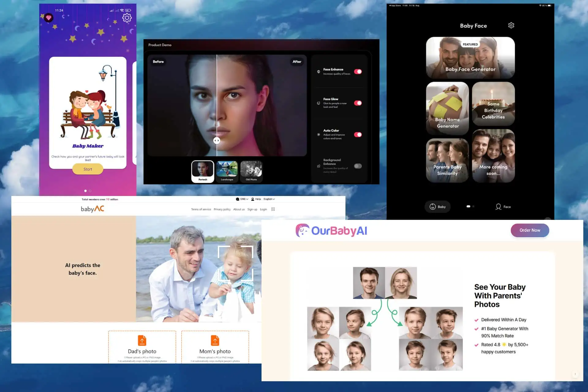The image size is (588, 392).
Task: Click the Order Now button
Action: pyautogui.click(x=530, y=230)
